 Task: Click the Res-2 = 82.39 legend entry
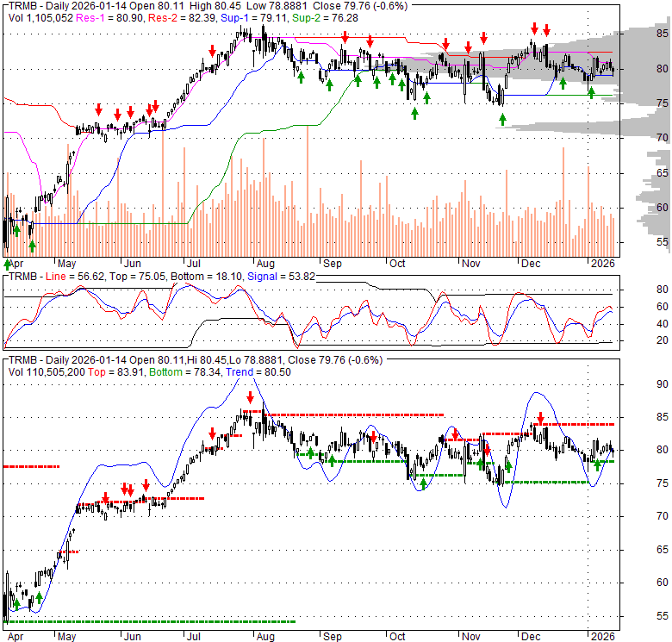[x=182, y=18]
